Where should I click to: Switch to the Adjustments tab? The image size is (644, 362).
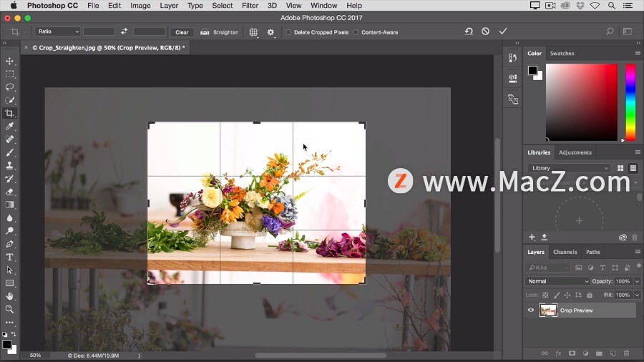pos(575,152)
